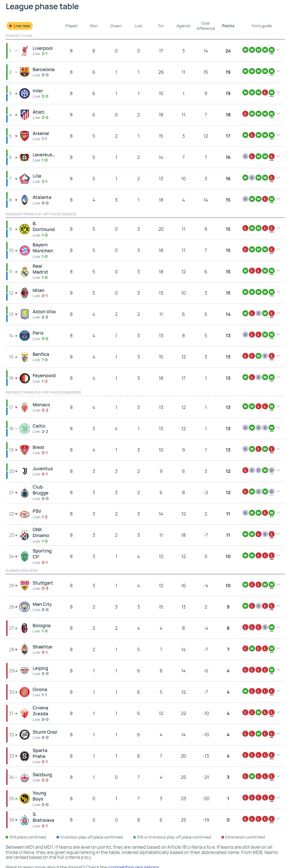The height and width of the screenshot is (868, 291).
Task: Select the Goal difference column header
Action: coord(206,26)
